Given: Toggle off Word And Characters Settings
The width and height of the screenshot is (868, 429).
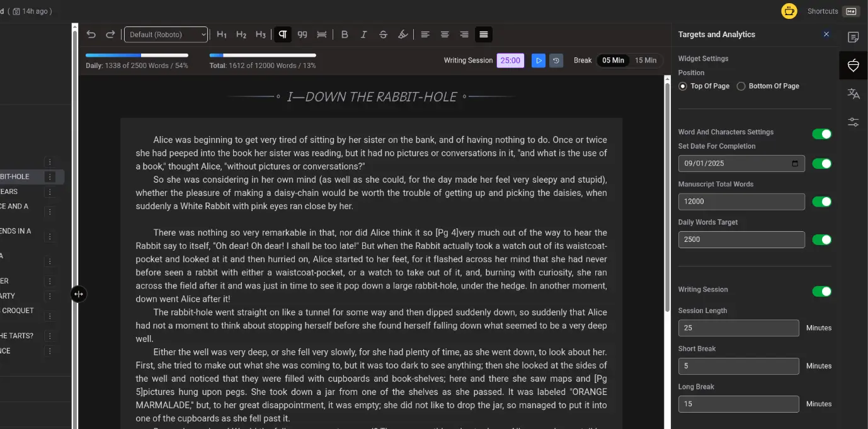Looking at the screenshot, I should (821, 134).
